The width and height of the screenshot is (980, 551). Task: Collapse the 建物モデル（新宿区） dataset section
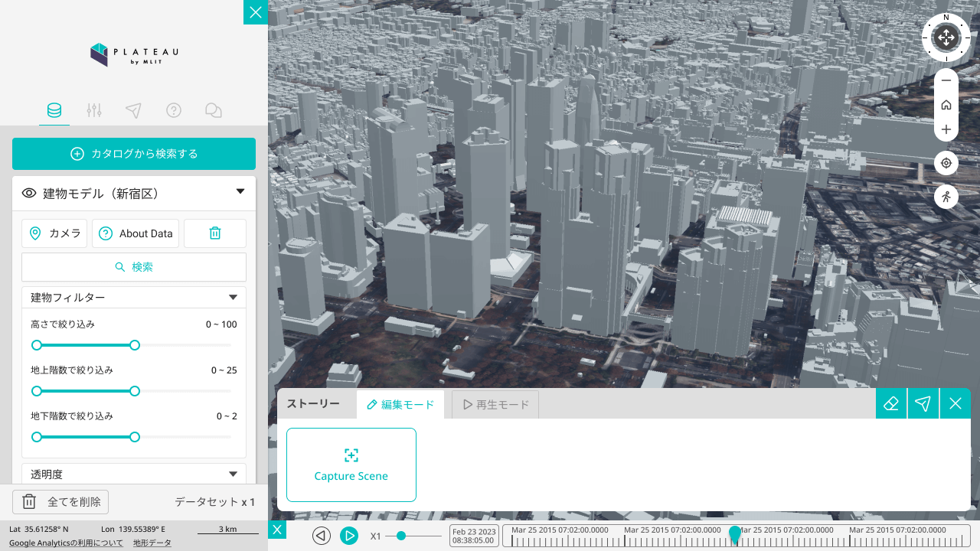pos(240,192)
